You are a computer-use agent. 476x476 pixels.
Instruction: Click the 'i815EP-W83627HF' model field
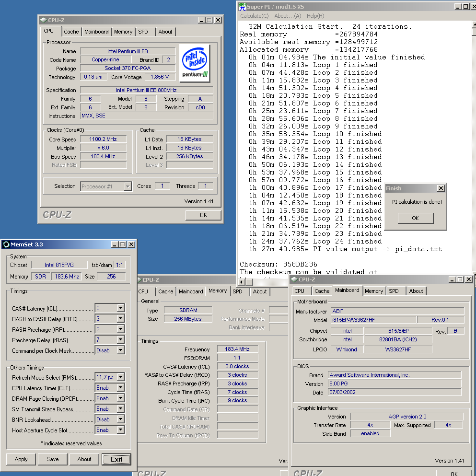pos(373,320)
